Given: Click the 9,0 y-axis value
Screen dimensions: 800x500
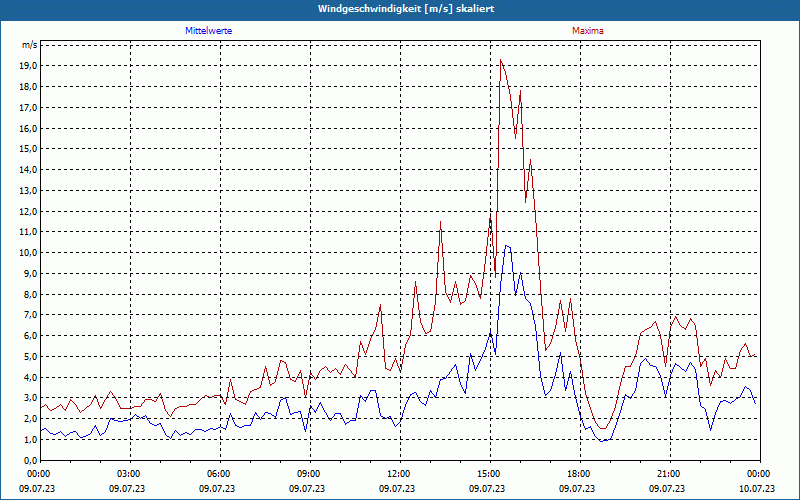Looking at the screenshot, I should (30, 273).
